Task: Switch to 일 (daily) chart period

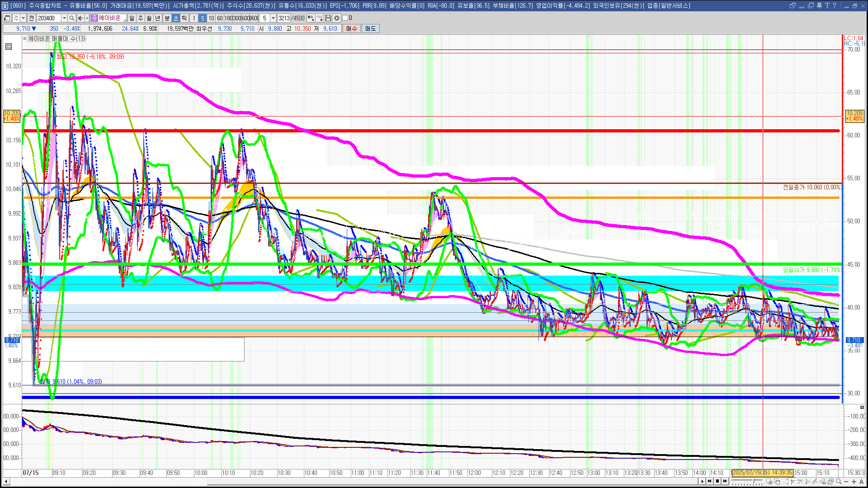Action: [132, 18]
